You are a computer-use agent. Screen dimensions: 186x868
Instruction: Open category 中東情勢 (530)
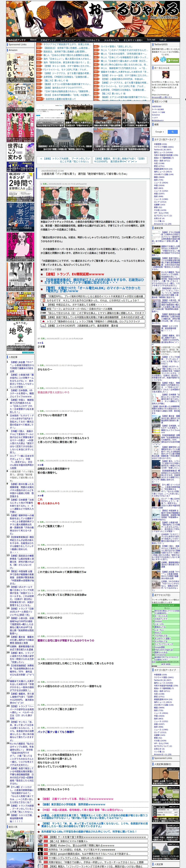coord(160,144)
